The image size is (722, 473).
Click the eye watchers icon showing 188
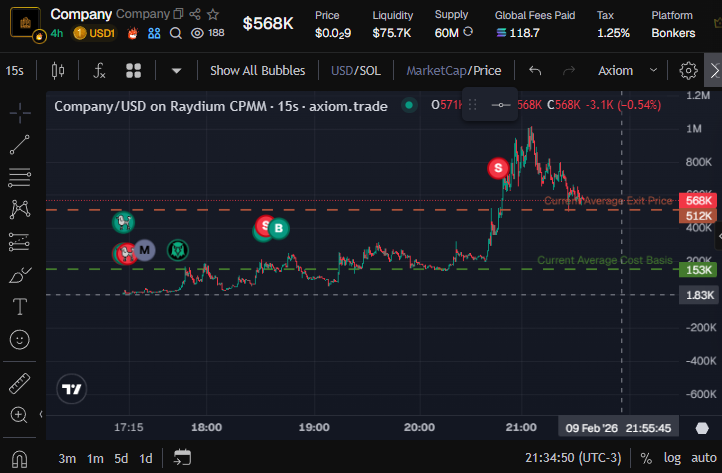[x=197, y=33]
